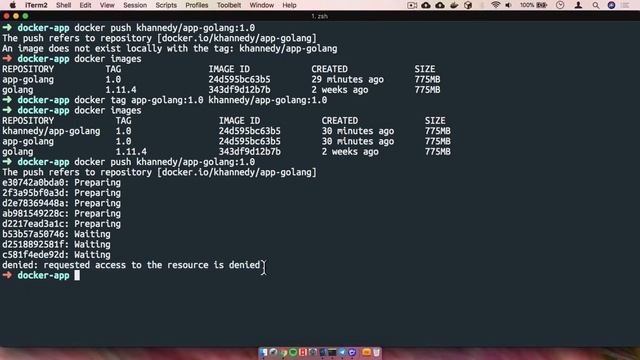Click 'd2e78369448a: Preparing' line

(x=61, y=203)
